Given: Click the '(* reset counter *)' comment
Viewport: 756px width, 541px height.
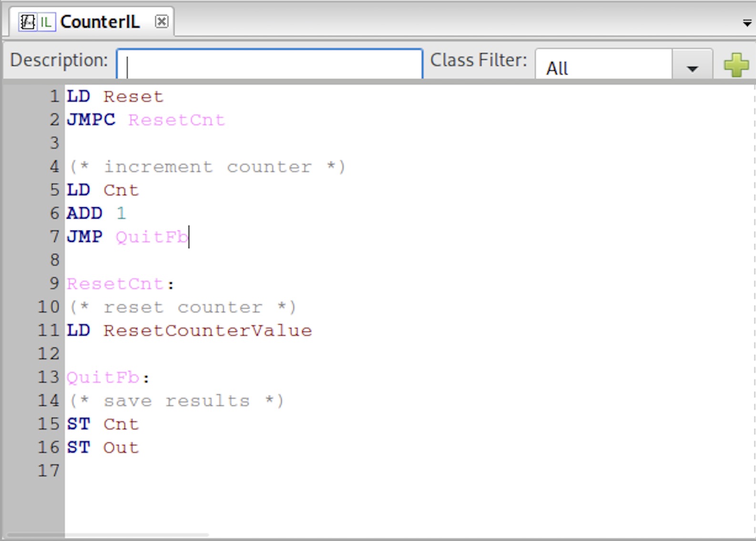Looking at the screenshot, I should 183,307.
